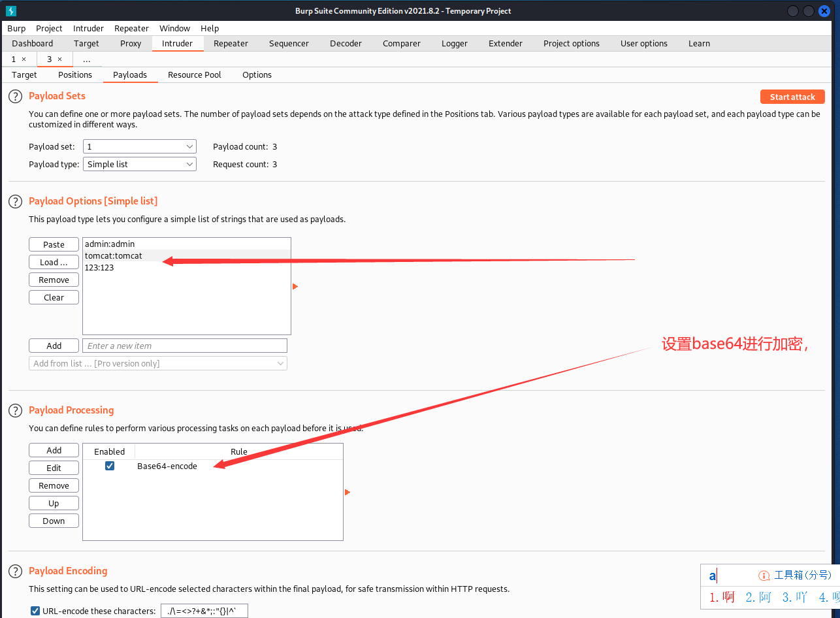Click the Start attack button

coord(792,97)
